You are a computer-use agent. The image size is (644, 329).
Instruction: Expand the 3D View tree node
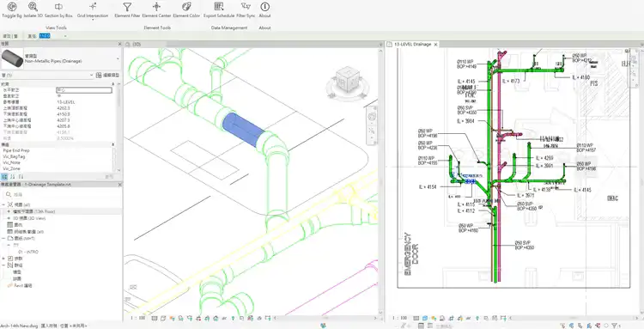click(x=9, y=218)
